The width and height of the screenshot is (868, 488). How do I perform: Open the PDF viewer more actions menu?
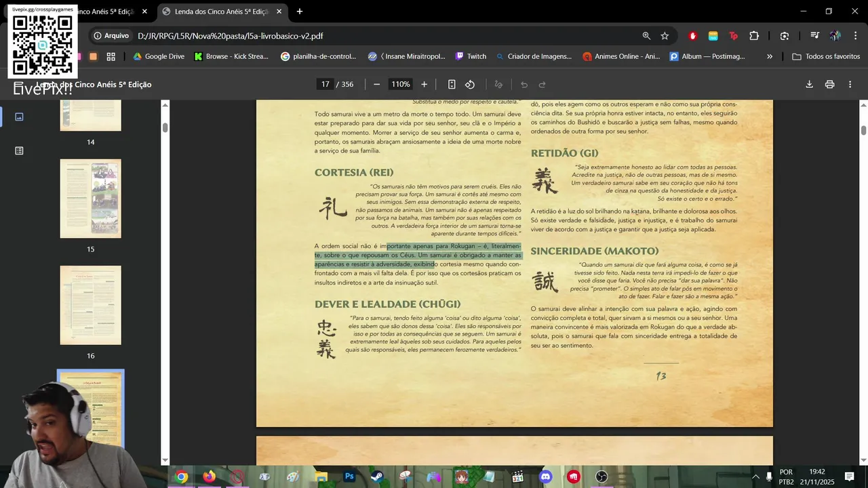tap(850, 84)
